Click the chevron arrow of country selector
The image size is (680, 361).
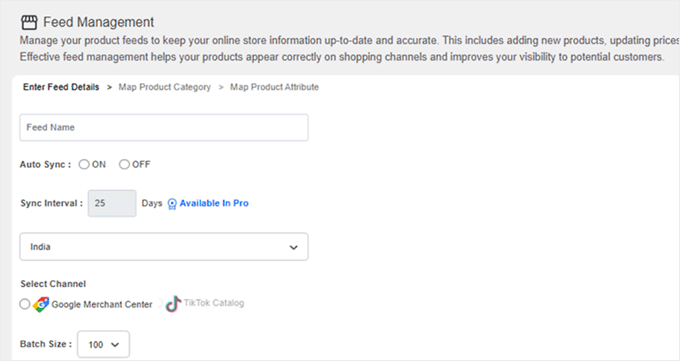pos(294,247)
